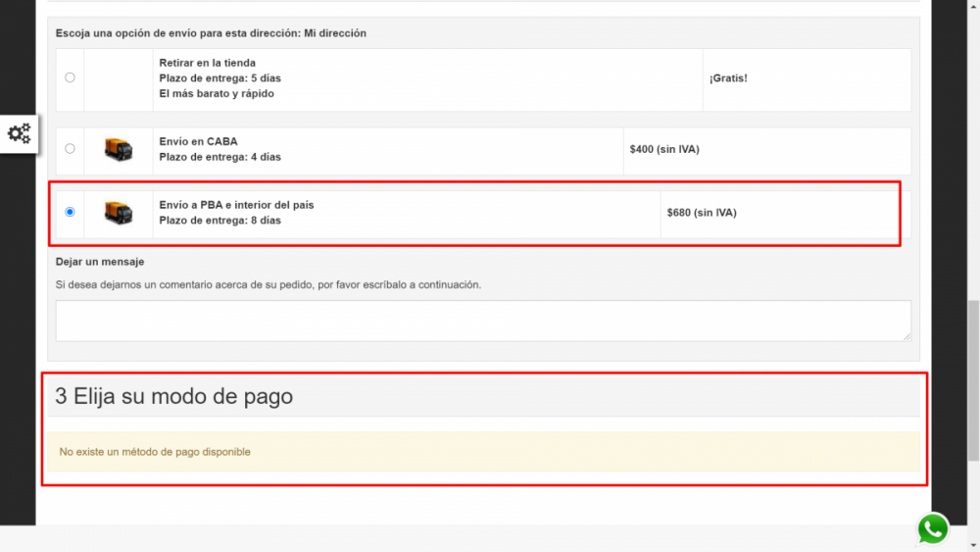This screenshot has height=552, width=980.
Task: Choose the Envío en CABA radio option
Action: (x=70, y=149)
